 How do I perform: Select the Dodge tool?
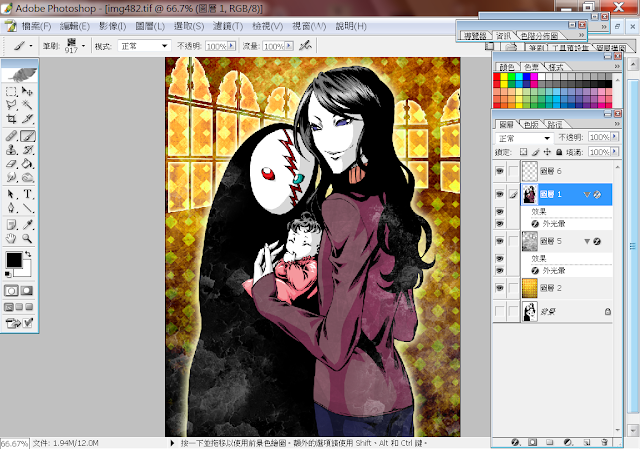pyautogui.click(x=27, y=178)
